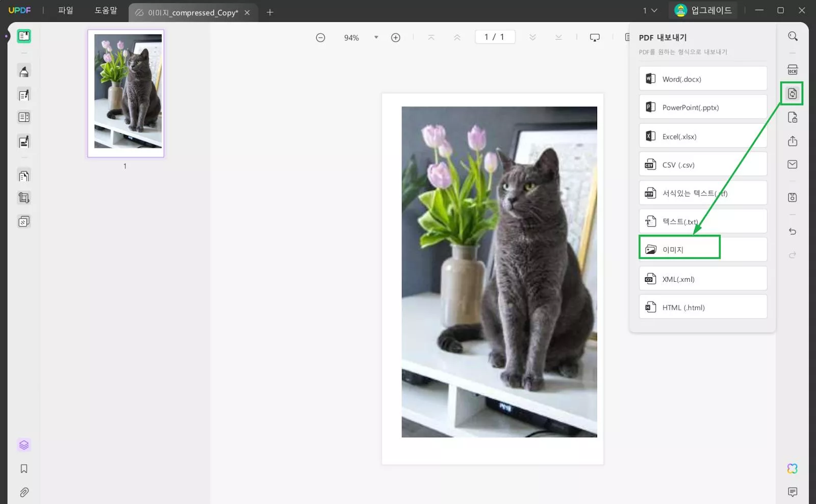816x504 pixels.
Task: Expand the zoom level dropdown arrow
Action: click(x=376, y=37)
